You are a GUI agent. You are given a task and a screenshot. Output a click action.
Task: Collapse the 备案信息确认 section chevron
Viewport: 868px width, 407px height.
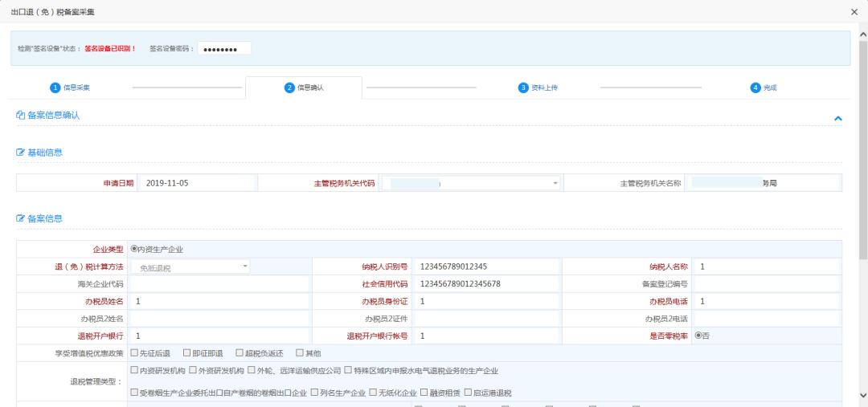click(837, 118)
